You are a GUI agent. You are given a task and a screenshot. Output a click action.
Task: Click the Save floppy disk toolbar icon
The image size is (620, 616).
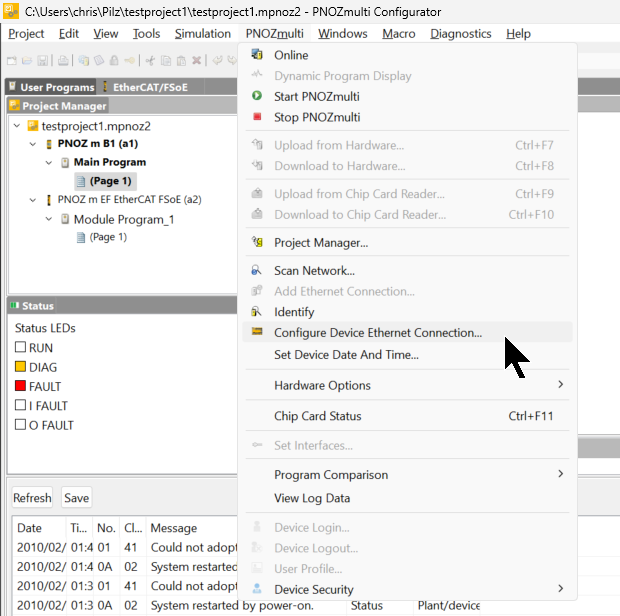point(42,60)
